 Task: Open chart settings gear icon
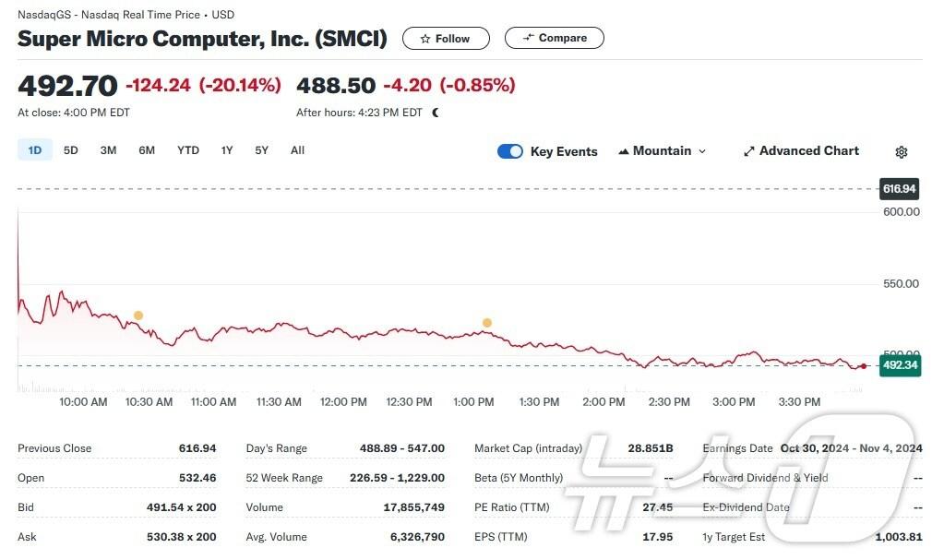902,152
